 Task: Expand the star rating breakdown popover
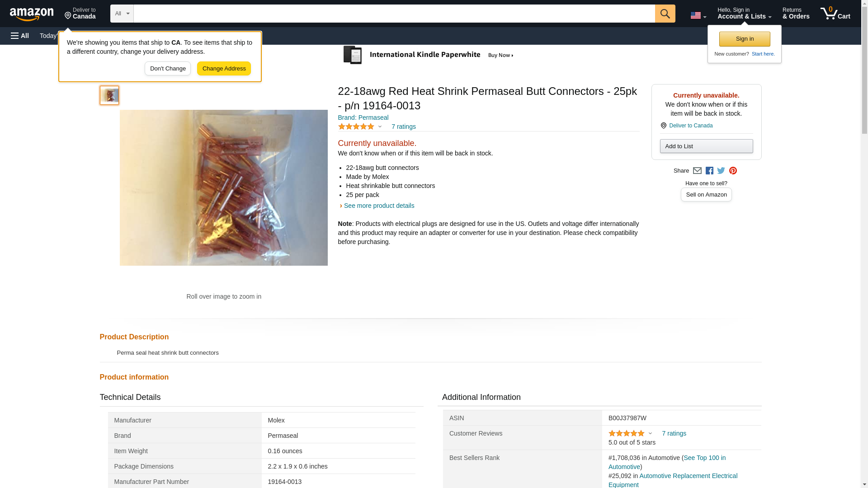[x=360, y=127]
